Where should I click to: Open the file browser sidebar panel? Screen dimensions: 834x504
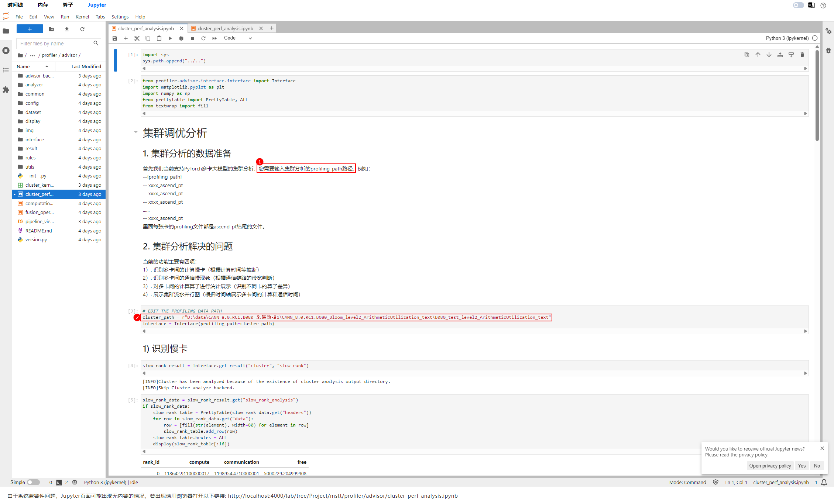click(6, 31)
